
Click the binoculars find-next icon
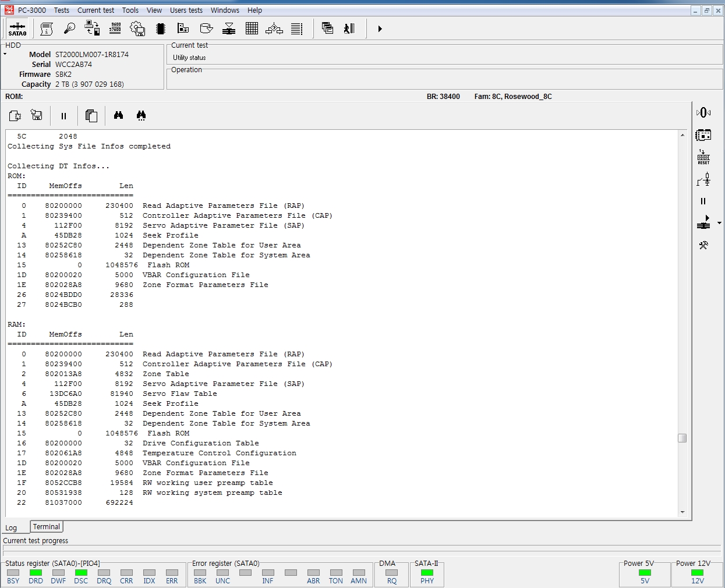point(141,115)
